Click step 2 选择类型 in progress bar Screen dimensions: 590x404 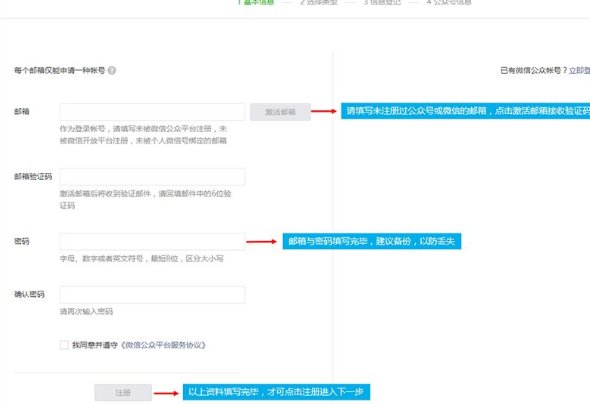[x=319, y=2]
